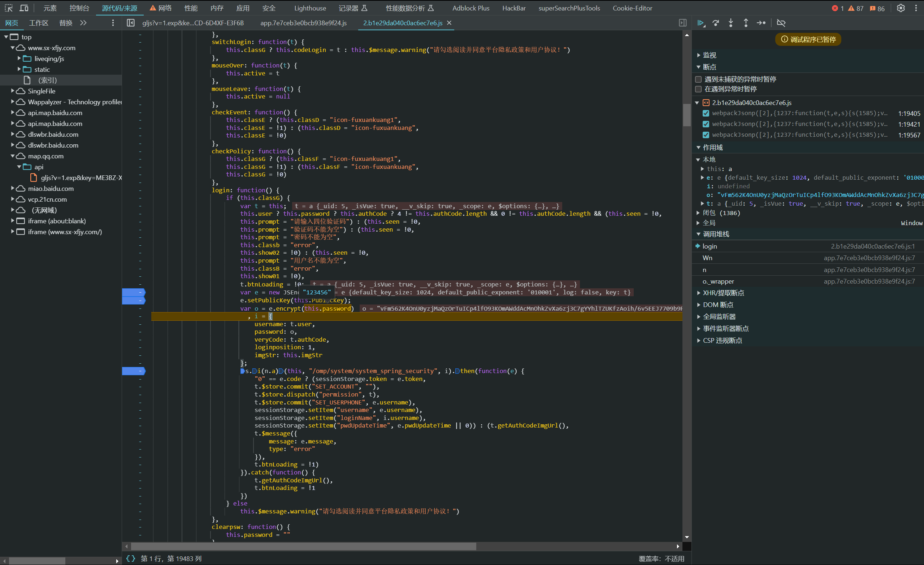This screenshot has height=565, width=924.
Task: Click the code editor vertical scrollbar thumb
Action: pyautogui.click(x=687, y=115)
